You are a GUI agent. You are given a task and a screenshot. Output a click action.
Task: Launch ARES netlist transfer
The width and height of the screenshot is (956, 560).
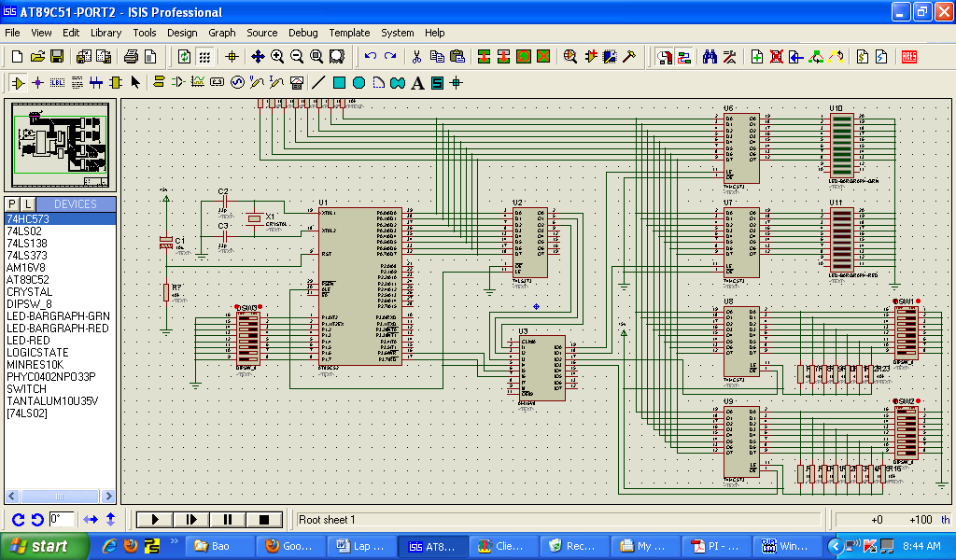(909, 57)
